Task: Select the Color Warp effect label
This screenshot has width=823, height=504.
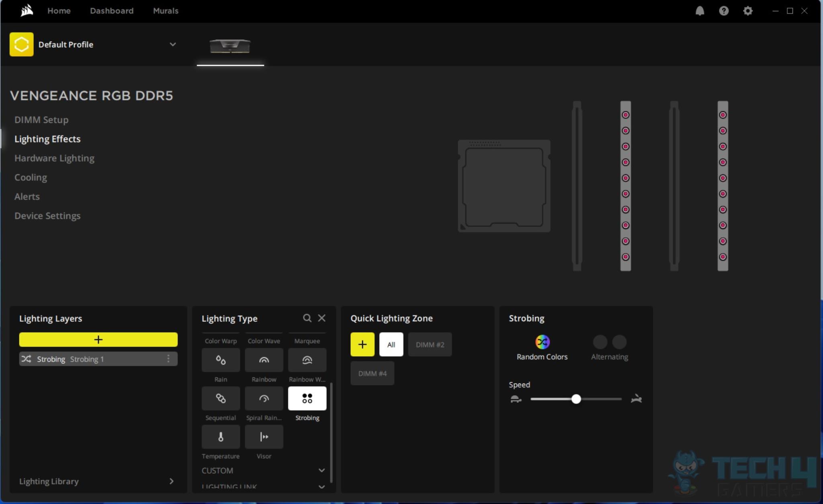Action: pos(221,341)
